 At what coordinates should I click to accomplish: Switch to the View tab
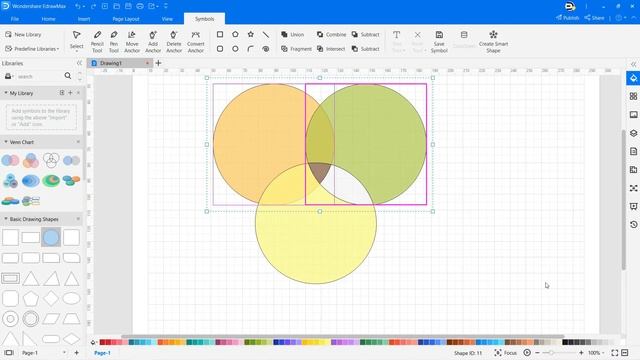tap(167, 19)
